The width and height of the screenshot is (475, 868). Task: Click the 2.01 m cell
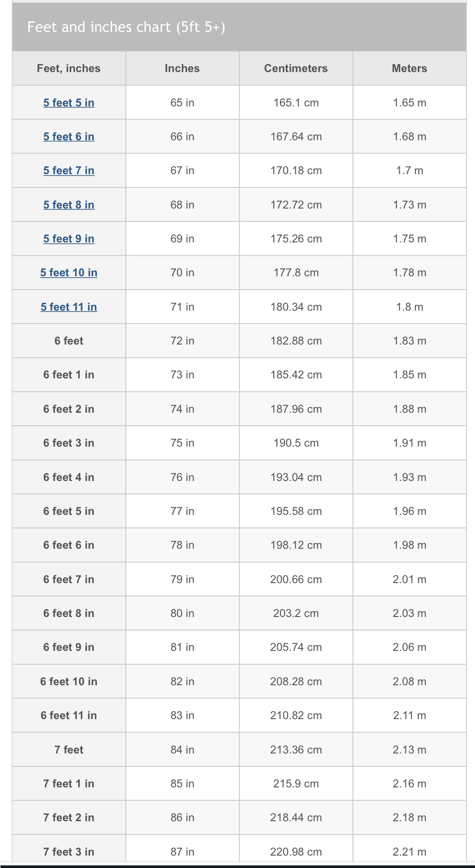409,579
